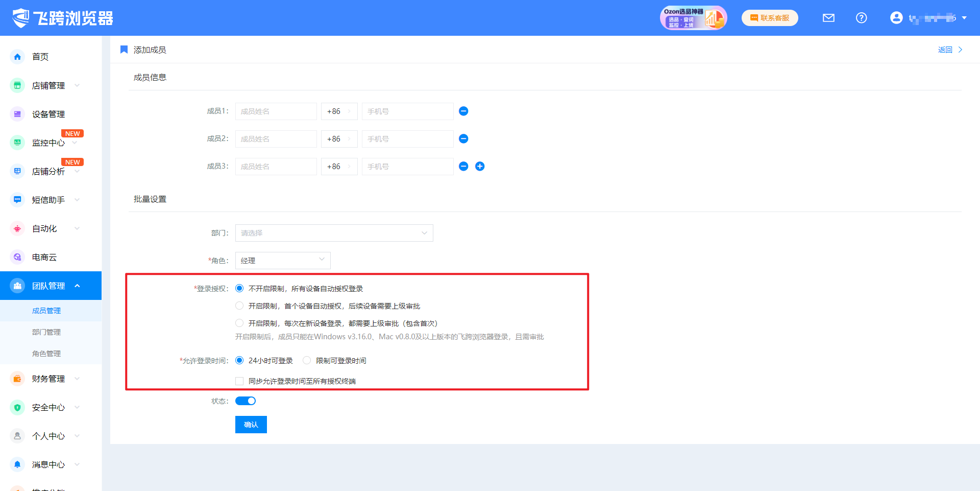This screenshot has height=491, width=980.
Task: Open 角色管理 in the sidebar submenu
Action: click(x=46, y=354)
